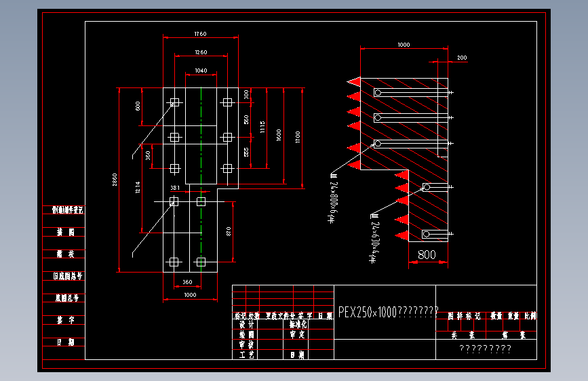Click the 共 张 sheet count label
The width and height of the screenshot is (588, 381).
463,336
